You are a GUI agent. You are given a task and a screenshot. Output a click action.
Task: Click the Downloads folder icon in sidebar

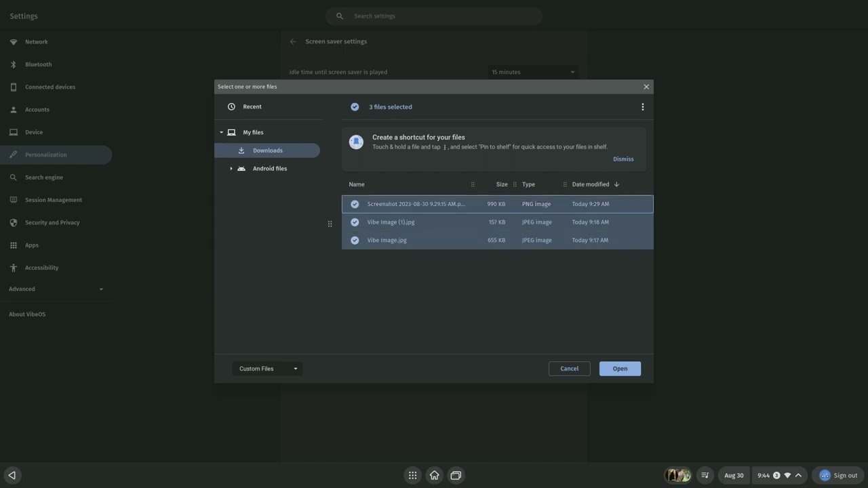(241, 150)
